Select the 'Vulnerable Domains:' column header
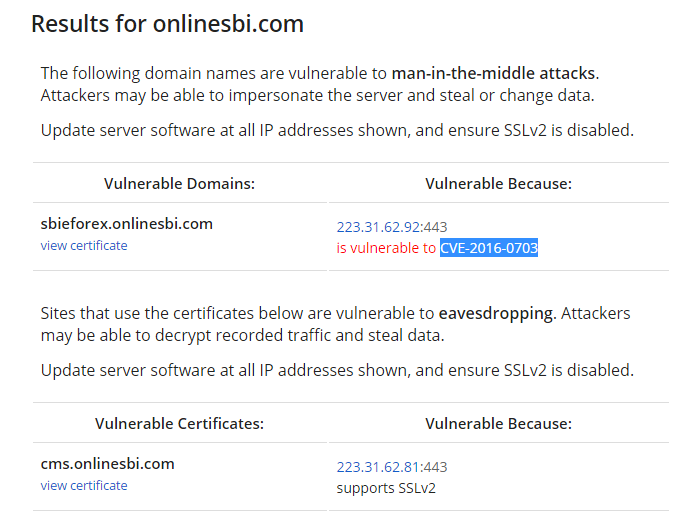Image resolution: width=679 pixels, height=517 pixels. click(x=180, y=183)
